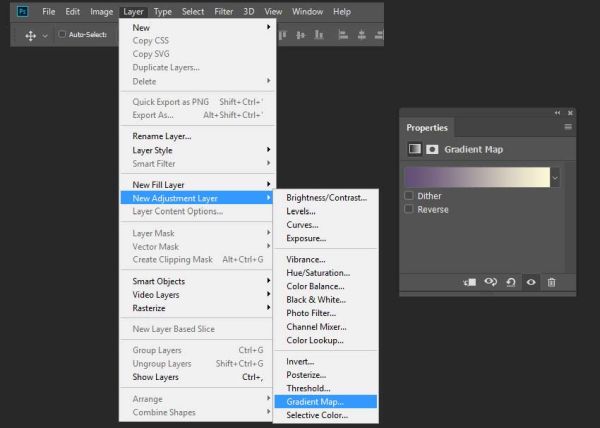Delete the adjustment layer trash icon
Viewport: 600px width, 428px height.
(x=551, y=282)
